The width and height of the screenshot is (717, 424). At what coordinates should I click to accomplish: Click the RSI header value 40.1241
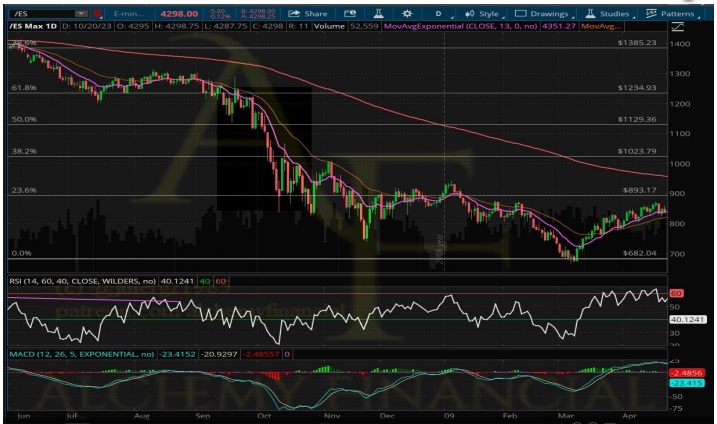177,281
